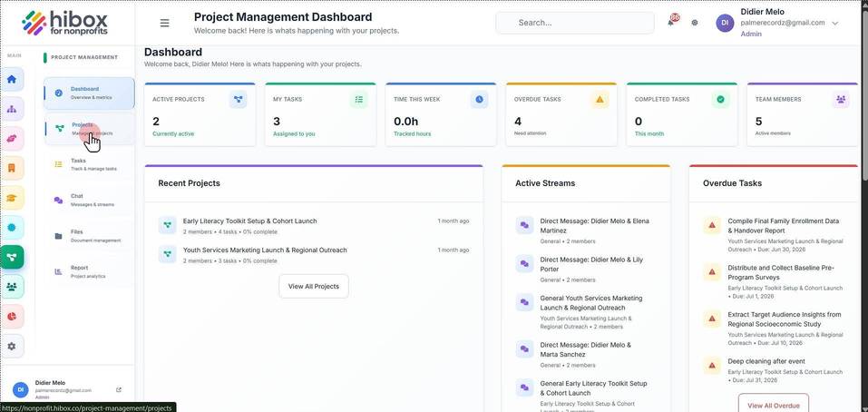Expand the user account dropdown chevron
The image size is (868, 412).
[834, 24]
